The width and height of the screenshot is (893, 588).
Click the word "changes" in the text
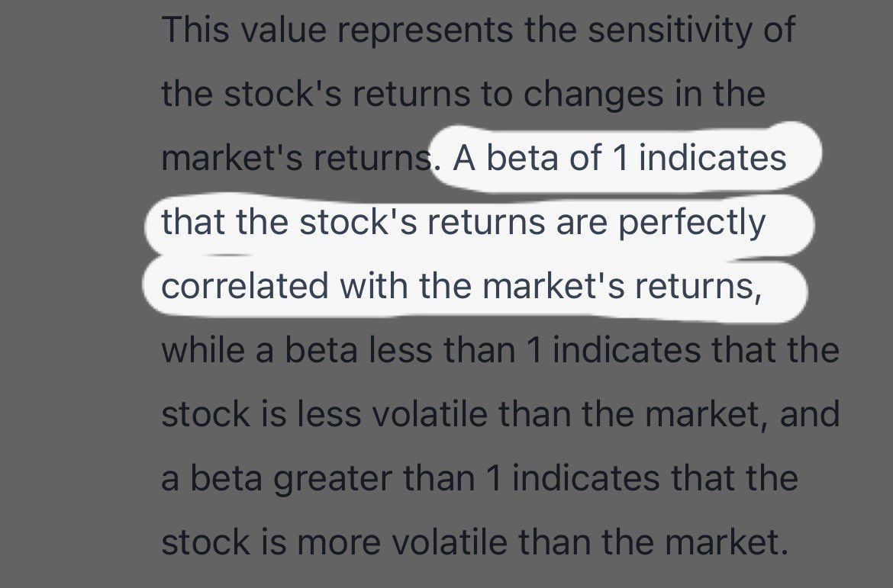click(x=595, y=94)
